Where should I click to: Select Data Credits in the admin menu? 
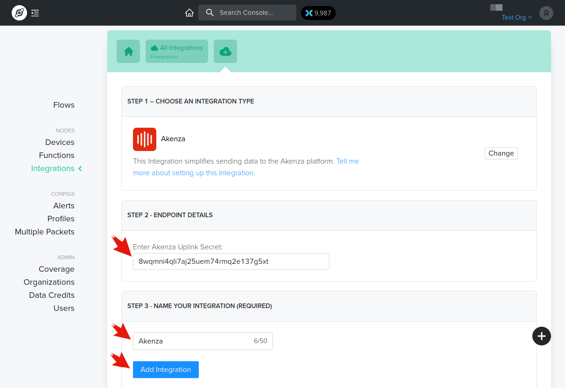pos(52,295)
